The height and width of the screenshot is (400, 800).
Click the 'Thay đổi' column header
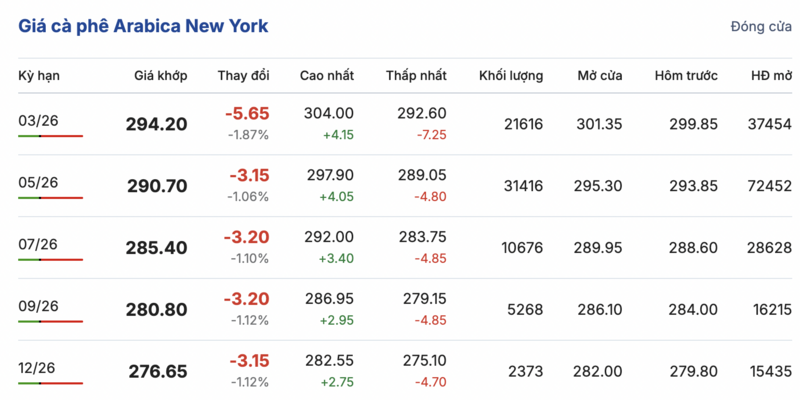[x=243, y=76]
